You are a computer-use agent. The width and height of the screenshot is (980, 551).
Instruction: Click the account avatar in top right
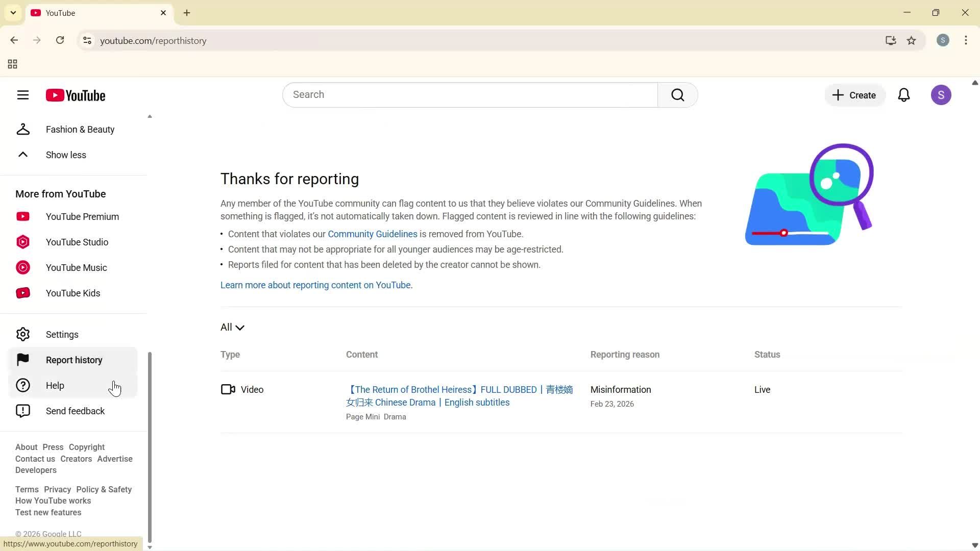pyautogui.click(x=942, y=95)
